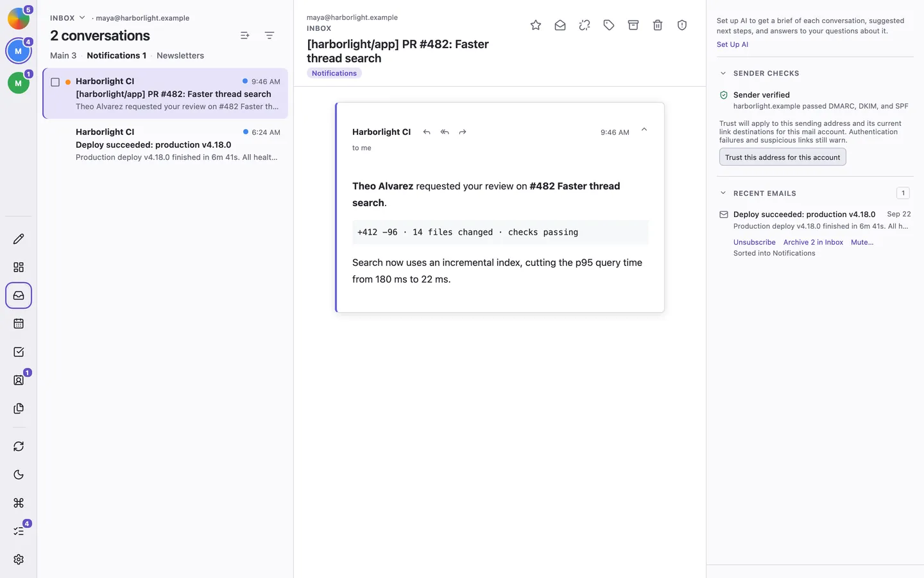924x578 pixels.
Task: Tick the checkbox on the PR #482 conversation
Action: pyautogui.click(x=55, y=82)
